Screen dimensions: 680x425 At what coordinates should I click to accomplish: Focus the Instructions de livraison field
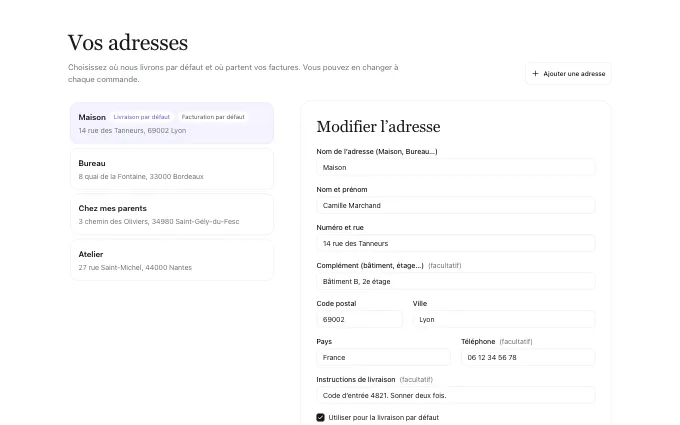(x=456, y=396)
